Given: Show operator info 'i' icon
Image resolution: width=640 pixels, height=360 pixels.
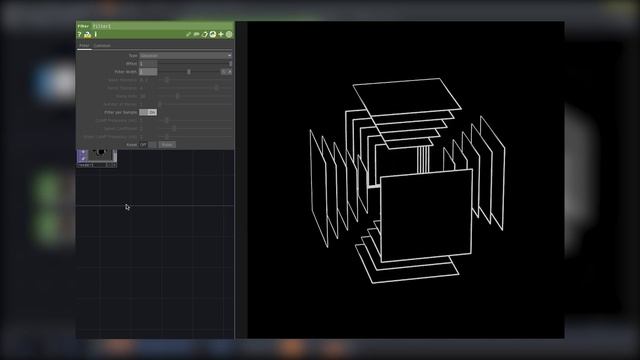Looking at the screenshot, I should 96,35.
